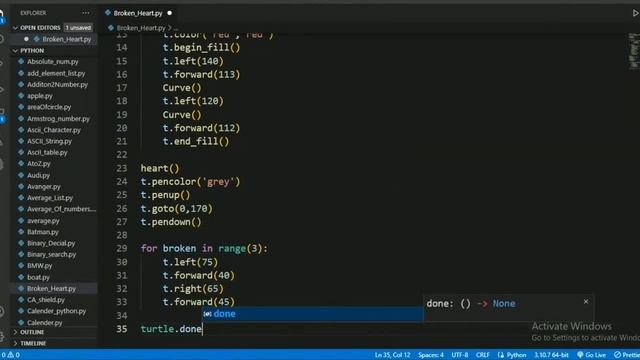Open average.py file
The width and height of the screenshot is (640, 360).
(43, 221)
